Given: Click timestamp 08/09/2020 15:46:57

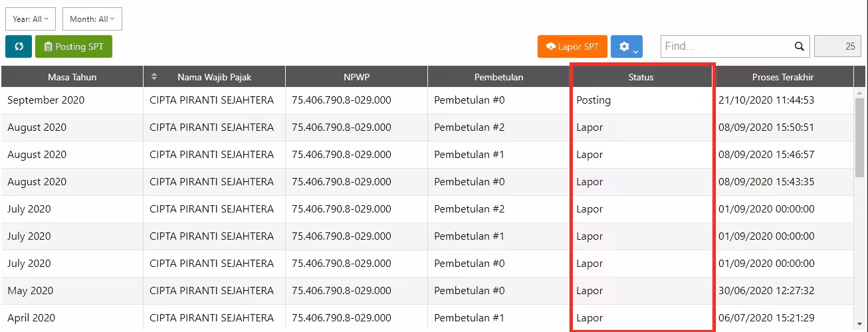Looking at the screenshot, I should (x=766, y=155).
